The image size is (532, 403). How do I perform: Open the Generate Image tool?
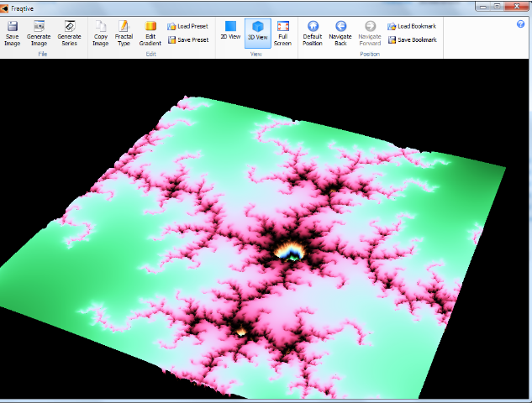(x=39, y=33)
